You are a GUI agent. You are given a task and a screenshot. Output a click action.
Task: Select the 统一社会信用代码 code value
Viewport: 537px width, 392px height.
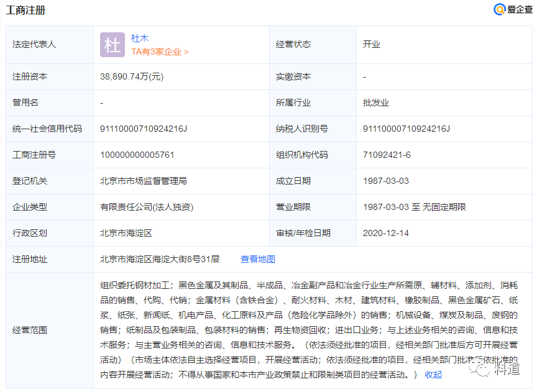pyautogui.click(x=144, y=129)
